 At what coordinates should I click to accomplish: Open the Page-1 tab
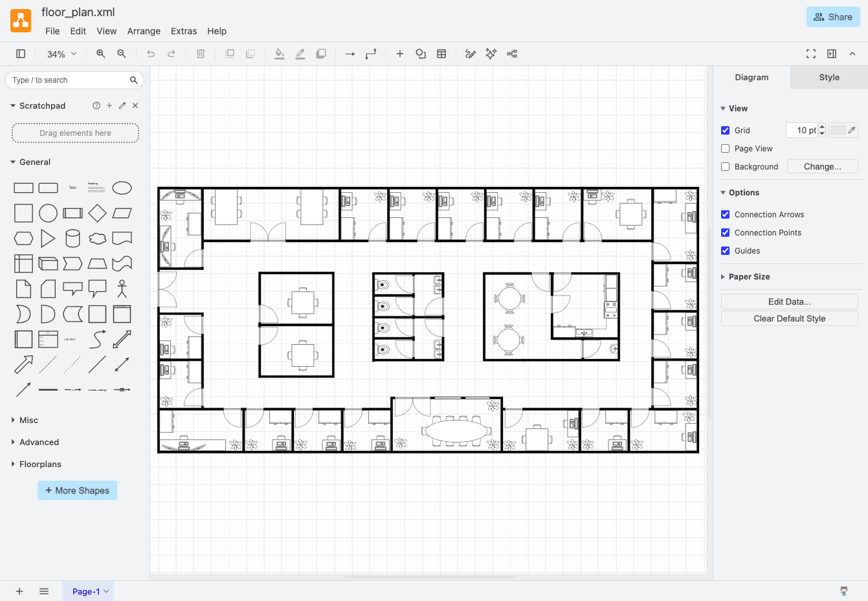point(87,591)
